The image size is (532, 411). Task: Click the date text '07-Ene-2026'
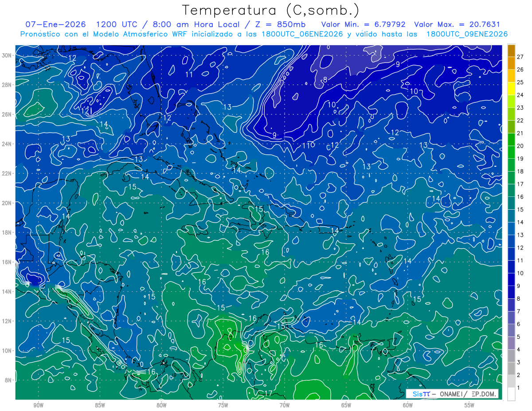click(x=55, y=24)
